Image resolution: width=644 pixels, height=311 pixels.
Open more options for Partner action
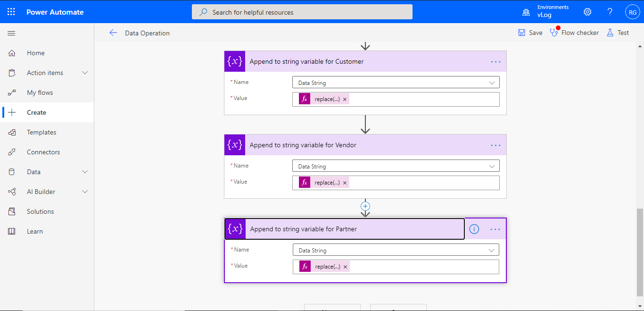point(495,229)
